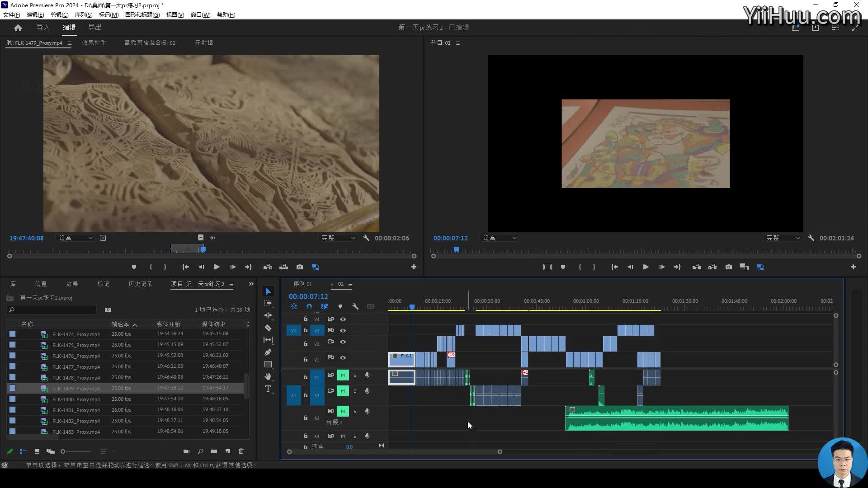
Task: Click the green audio clip on A3
Action: [677, 418]
